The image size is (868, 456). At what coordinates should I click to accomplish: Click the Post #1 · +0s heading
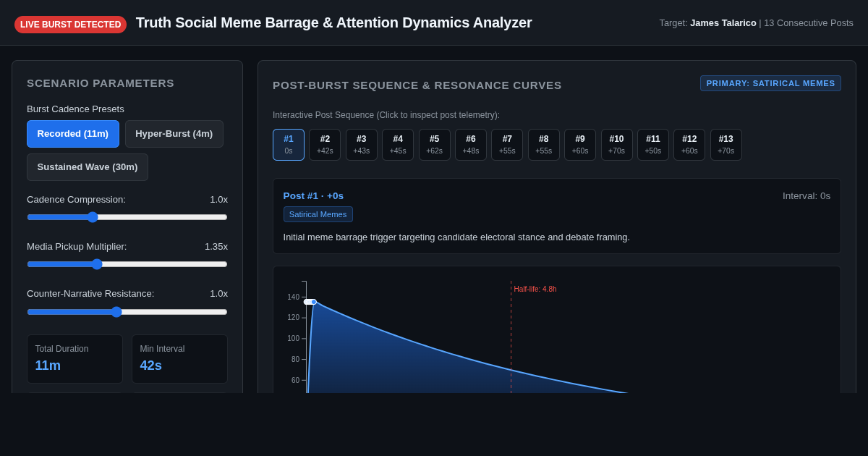313,196
